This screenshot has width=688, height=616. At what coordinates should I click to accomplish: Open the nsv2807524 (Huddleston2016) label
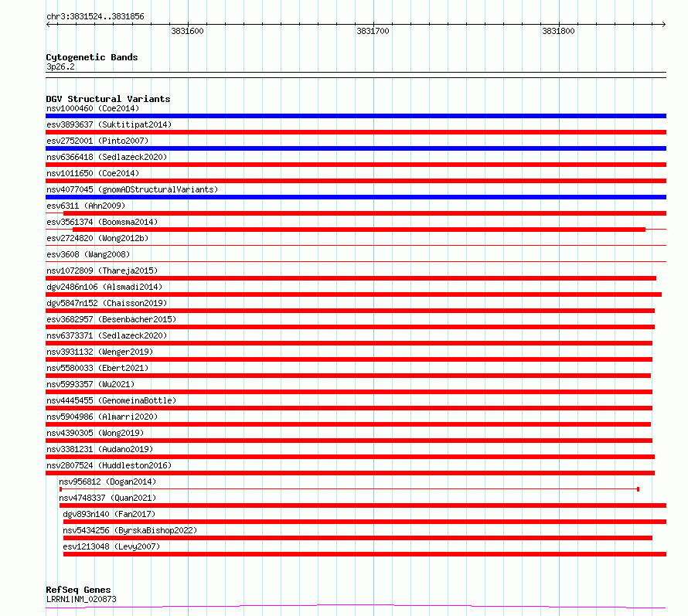pos(109,465)
